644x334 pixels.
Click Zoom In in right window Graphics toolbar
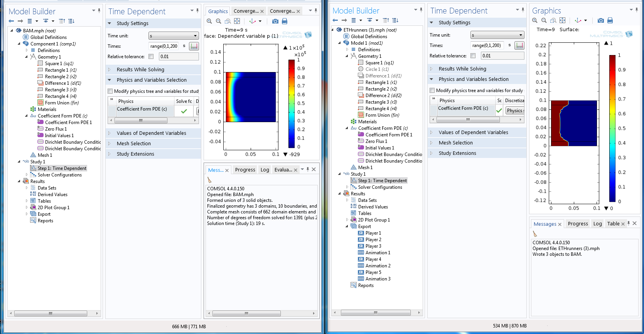[534, 20]
